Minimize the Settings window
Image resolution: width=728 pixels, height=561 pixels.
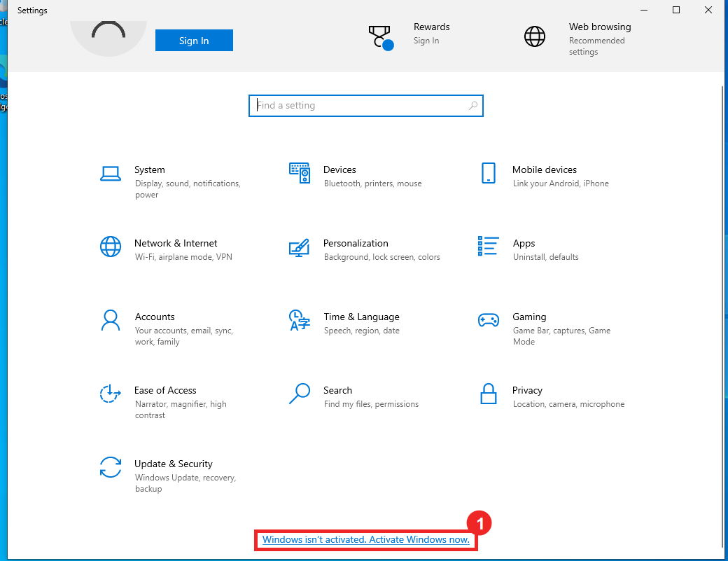click(644, 10)
